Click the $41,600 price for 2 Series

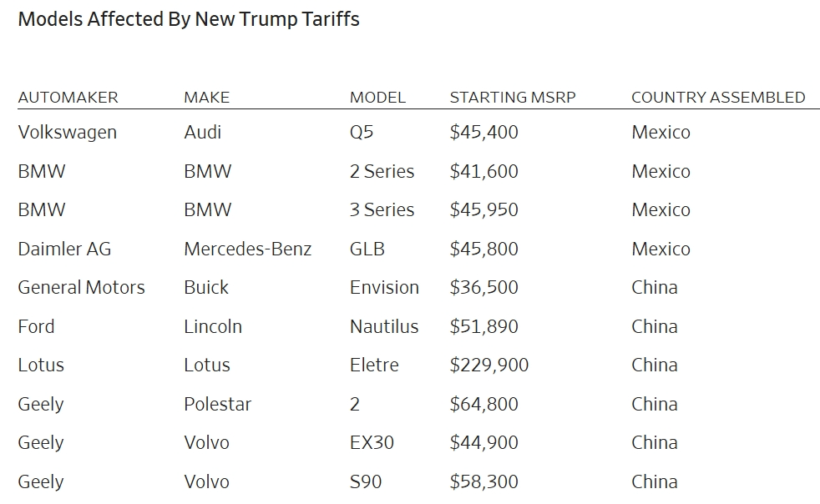tap(483, 172)
